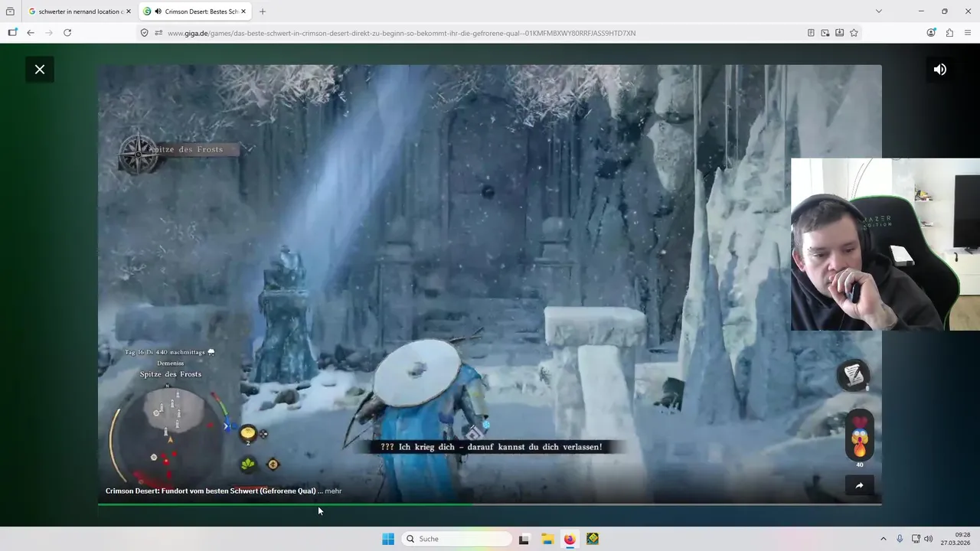Click the video title 'Crimson Desert: Fundort vom besten Schwert'
This screenshot has width=980, height=551.
point(211,491)
